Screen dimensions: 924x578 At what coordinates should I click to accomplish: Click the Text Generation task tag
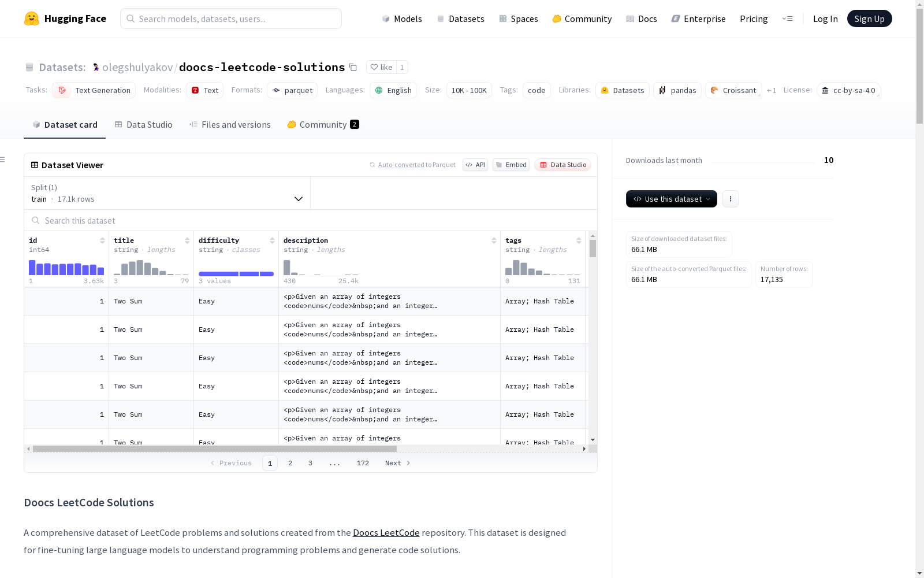[94, 90]
